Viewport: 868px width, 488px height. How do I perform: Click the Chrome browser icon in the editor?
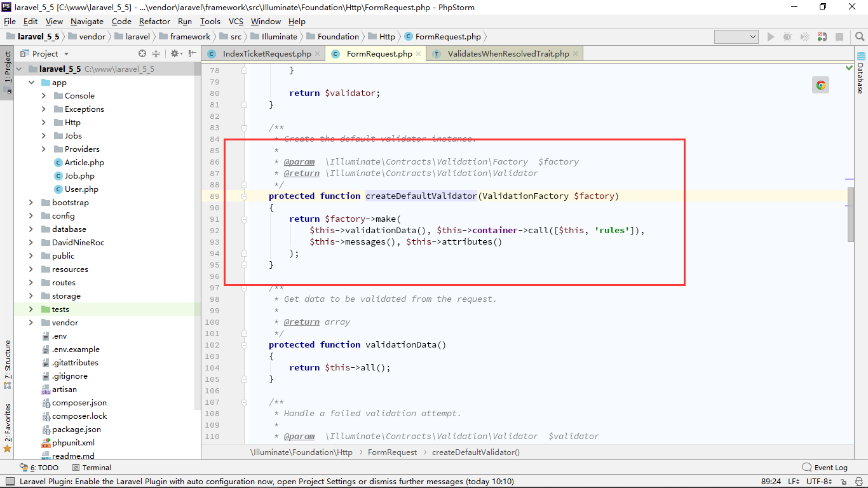[x=821, y=85]
